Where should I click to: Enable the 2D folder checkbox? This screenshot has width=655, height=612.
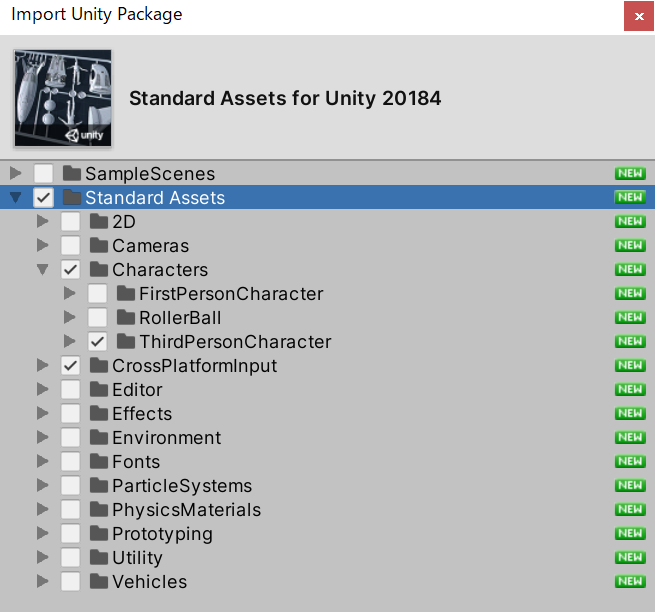point(70,221)
